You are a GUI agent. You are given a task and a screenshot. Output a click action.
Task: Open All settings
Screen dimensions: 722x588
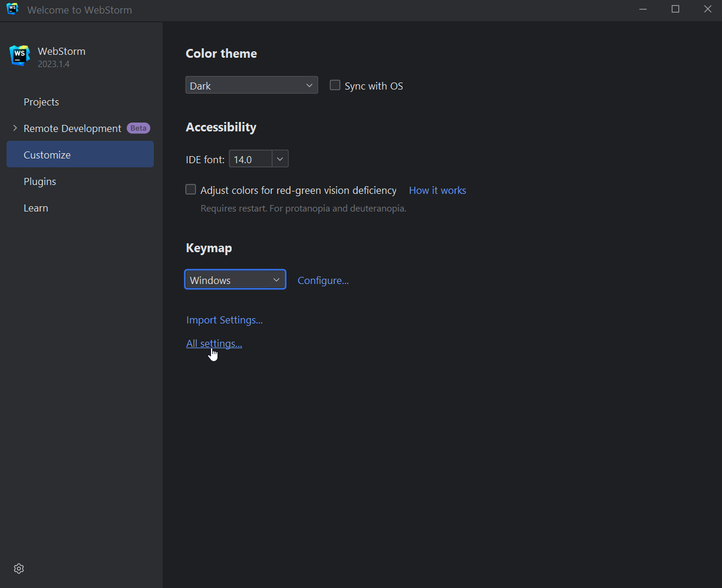(213, 343)
